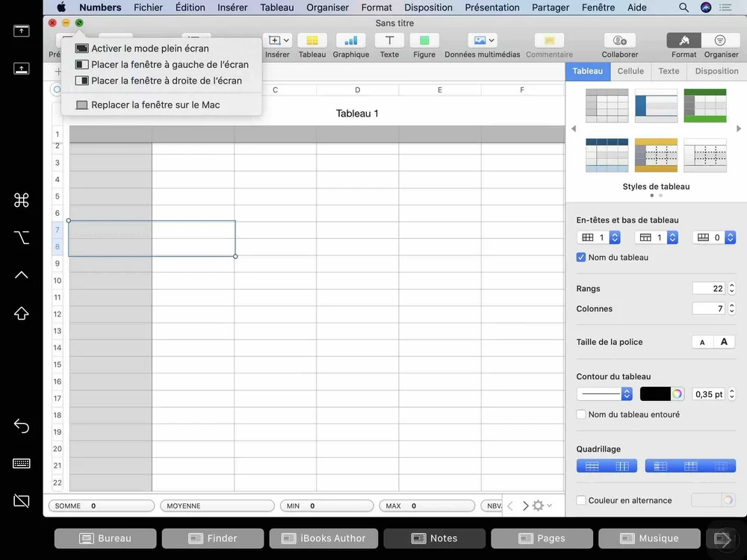Show the previous table styles page
Viewport: 747px width, 560px height.
pos(574,128)
